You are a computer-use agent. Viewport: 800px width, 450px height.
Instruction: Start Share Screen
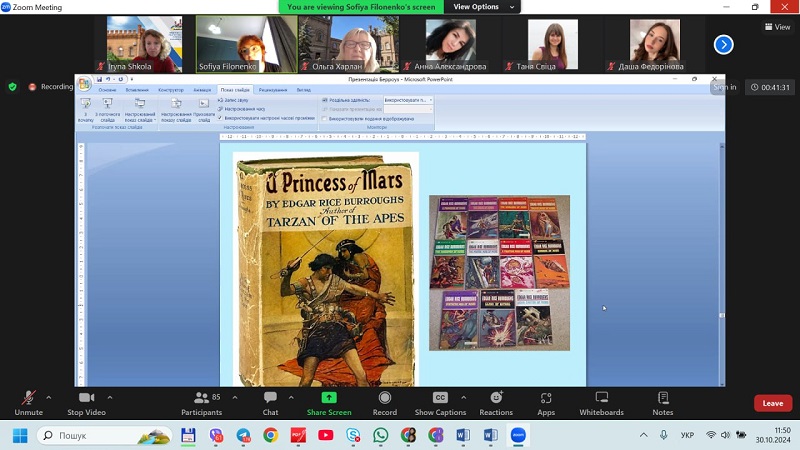pos(329,403)
